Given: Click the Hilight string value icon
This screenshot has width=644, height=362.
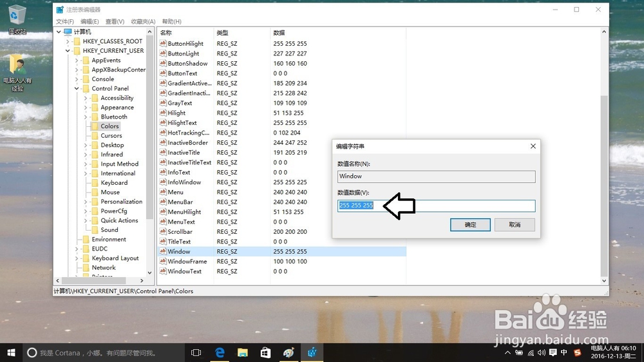Looking at the screenshot, I should (x=163, y=113).
